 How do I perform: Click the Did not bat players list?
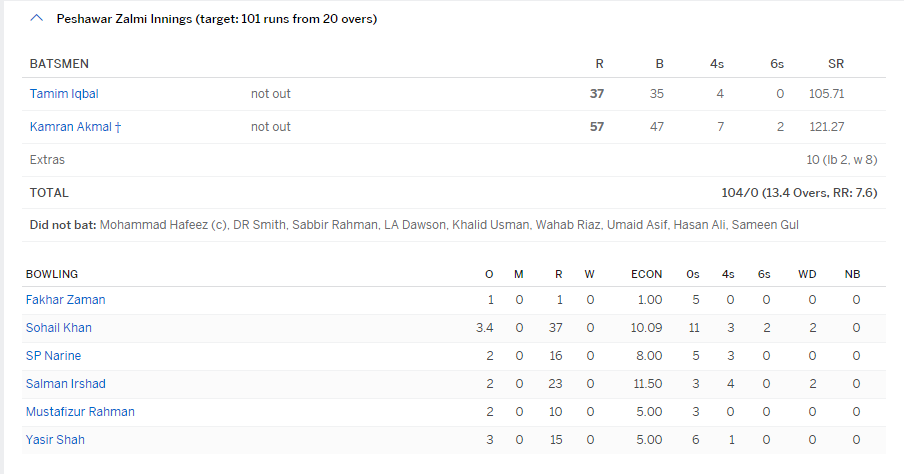pos(449,225)
